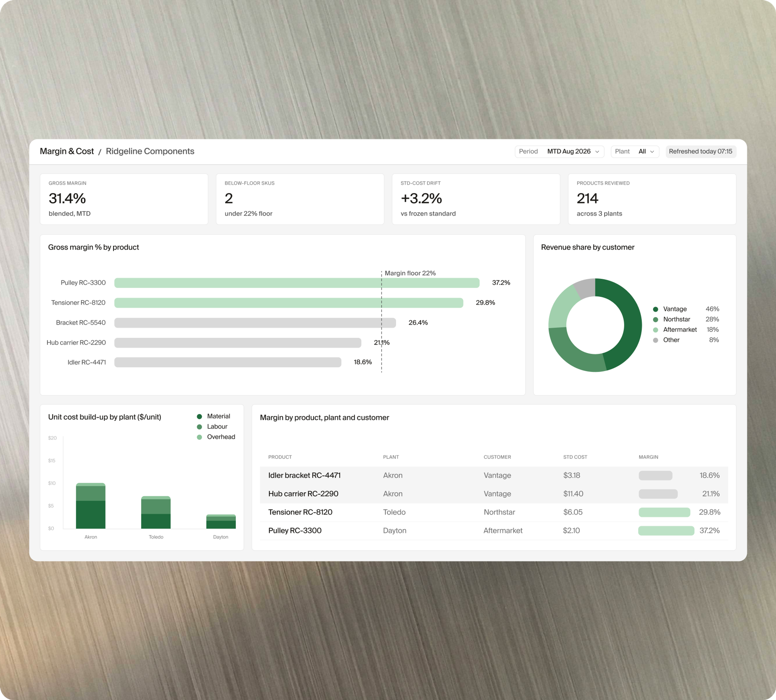This screenshot has width=776, height=700.
Task: Click the Margin & Cost breadcrumb
Action: [67, 151]
